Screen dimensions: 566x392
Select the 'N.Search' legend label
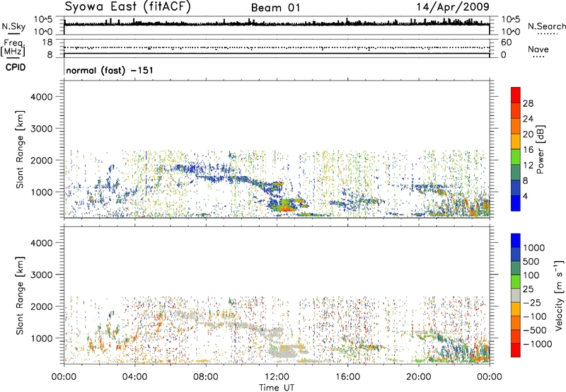point(547,26)
